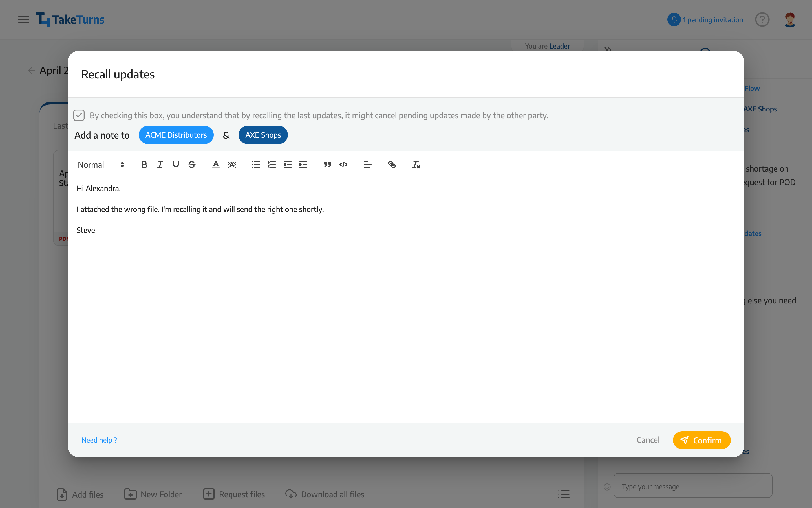Decrease indent of the paragraph
Screen dimensions: 812x508
coord(287,165)
